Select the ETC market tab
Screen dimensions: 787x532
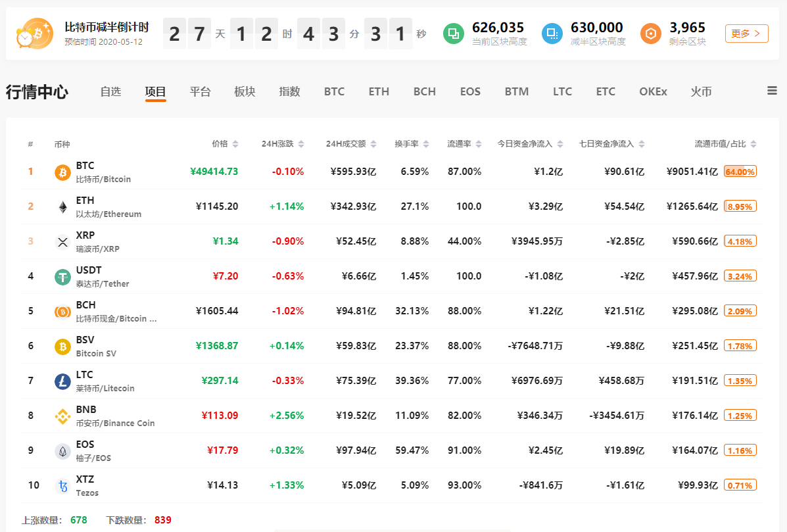pos(606,91)
